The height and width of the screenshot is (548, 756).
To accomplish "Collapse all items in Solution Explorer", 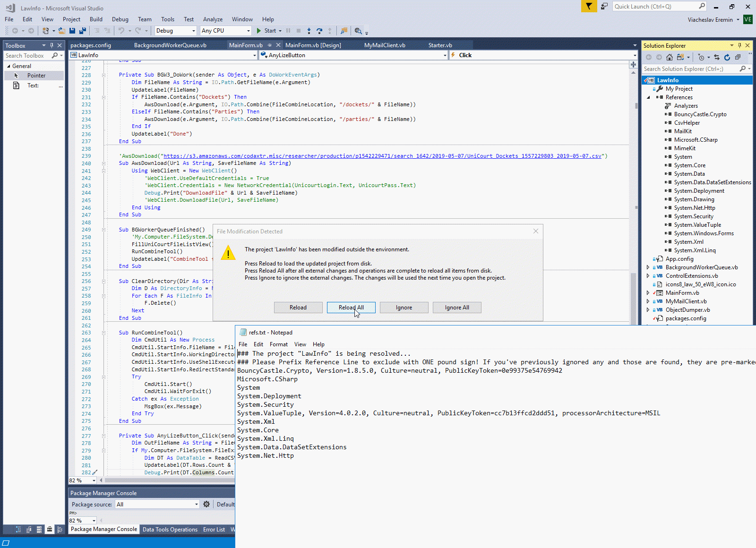I will tap(738, 57).
